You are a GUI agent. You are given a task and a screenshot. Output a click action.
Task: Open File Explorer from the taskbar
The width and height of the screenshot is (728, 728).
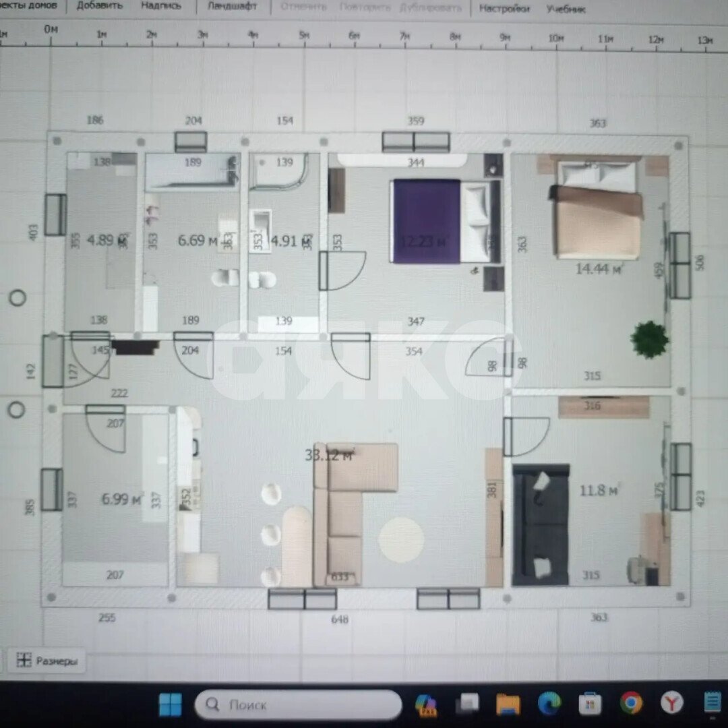pos(508,704)
